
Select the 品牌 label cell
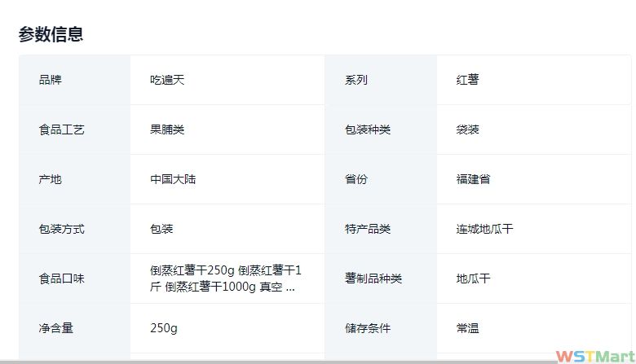pyautogui.click(x=51, y=80)
